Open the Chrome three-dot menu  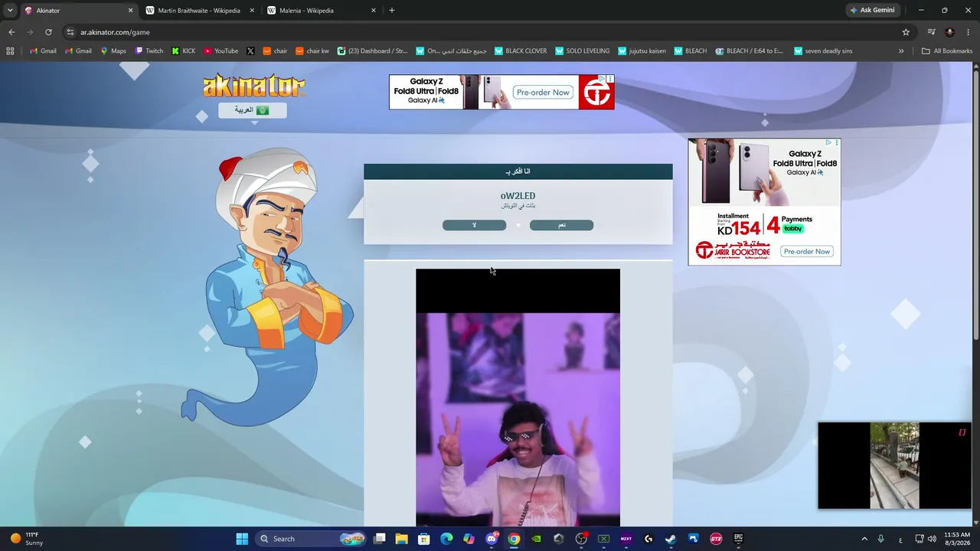point(968,32)
